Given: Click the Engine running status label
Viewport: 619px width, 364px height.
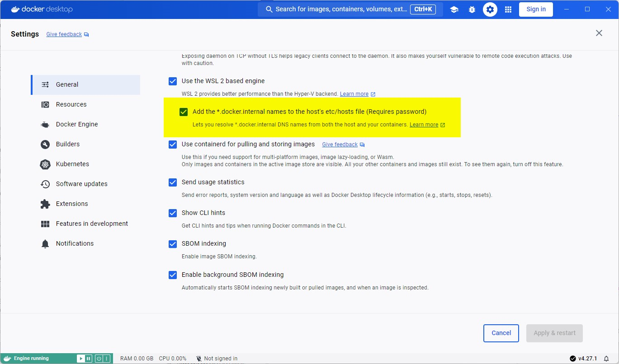Looking at the screenshot, I should [31, 359].
